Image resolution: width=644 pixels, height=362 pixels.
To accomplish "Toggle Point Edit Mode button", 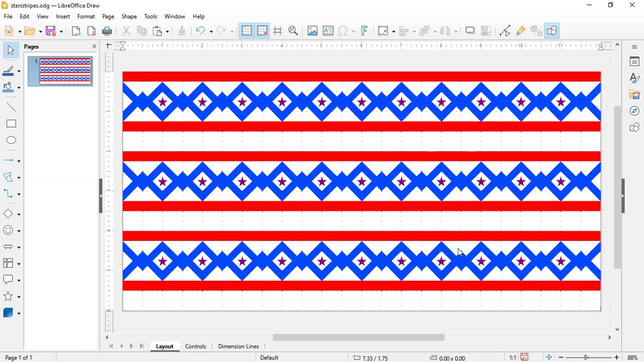I will click(x=505, y=31).
